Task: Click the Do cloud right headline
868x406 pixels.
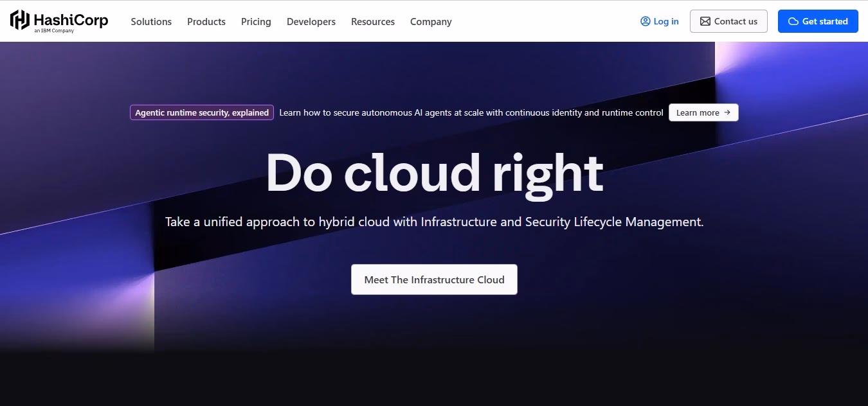Action: [434, 172]
